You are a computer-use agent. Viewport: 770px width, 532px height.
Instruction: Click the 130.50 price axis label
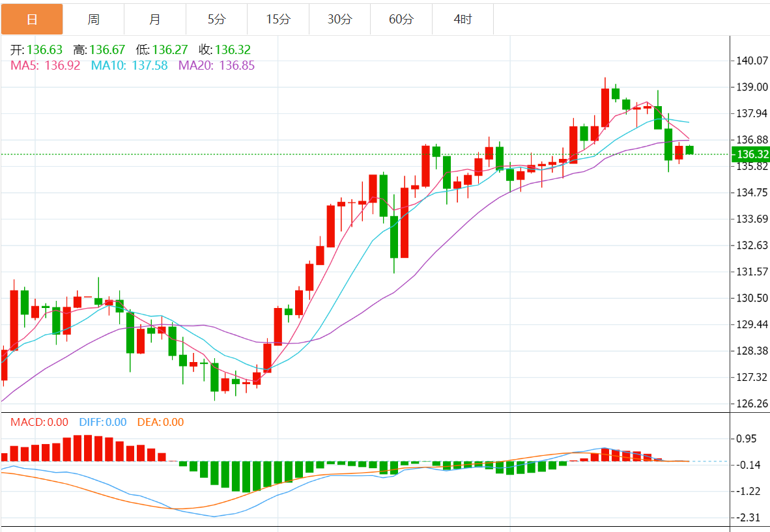click(x=752, y=298)
